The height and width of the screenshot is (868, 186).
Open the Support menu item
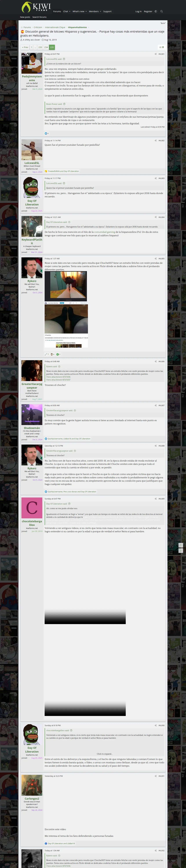(107, 11)
